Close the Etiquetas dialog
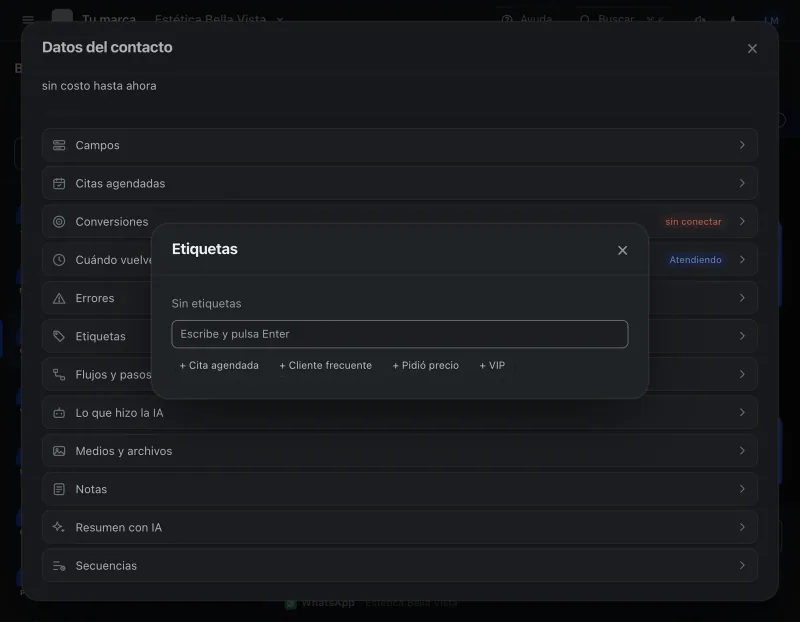This screenshot has width=800, height=622. coord(622,251)
